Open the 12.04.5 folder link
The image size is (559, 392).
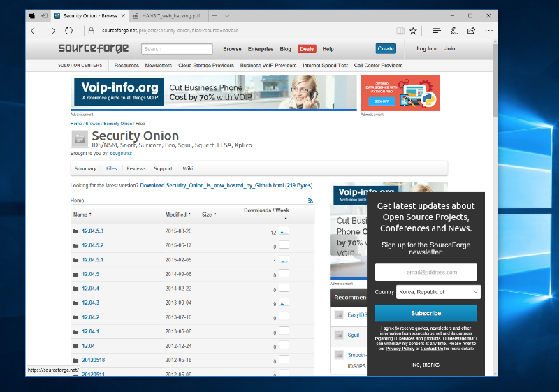[x=91, y=274]
